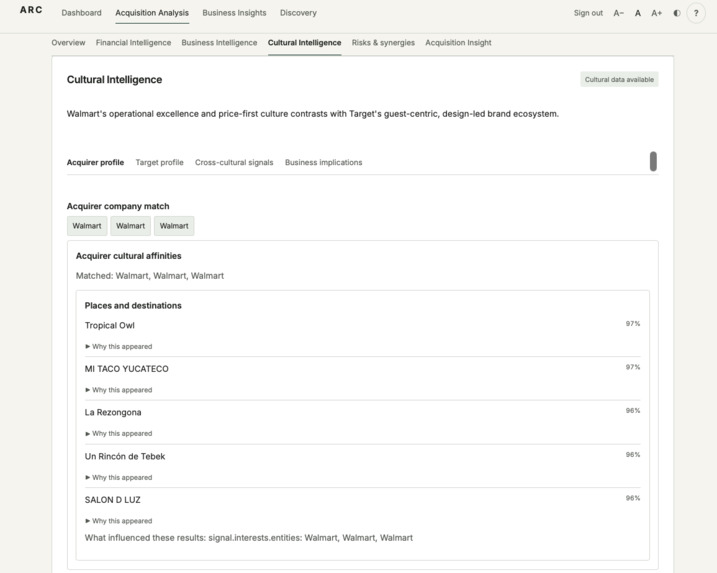
Task: Open the help question mark button
Action: (x=696, y=13)
